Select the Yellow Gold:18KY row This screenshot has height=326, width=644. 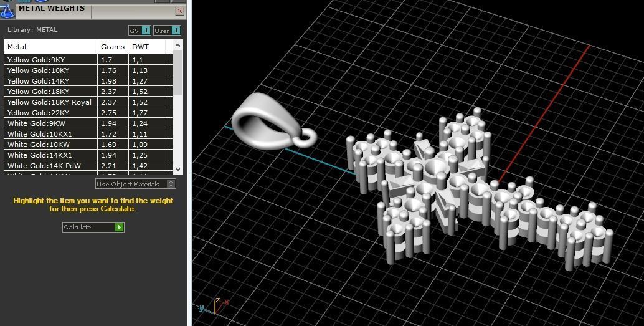88,92
